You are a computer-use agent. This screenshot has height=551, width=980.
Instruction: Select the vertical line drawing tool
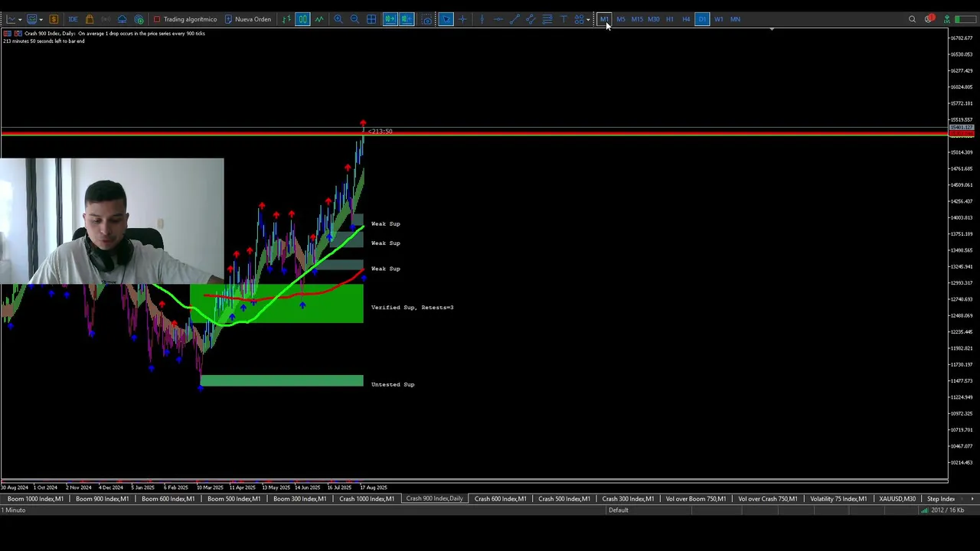[x=482, y=19]
